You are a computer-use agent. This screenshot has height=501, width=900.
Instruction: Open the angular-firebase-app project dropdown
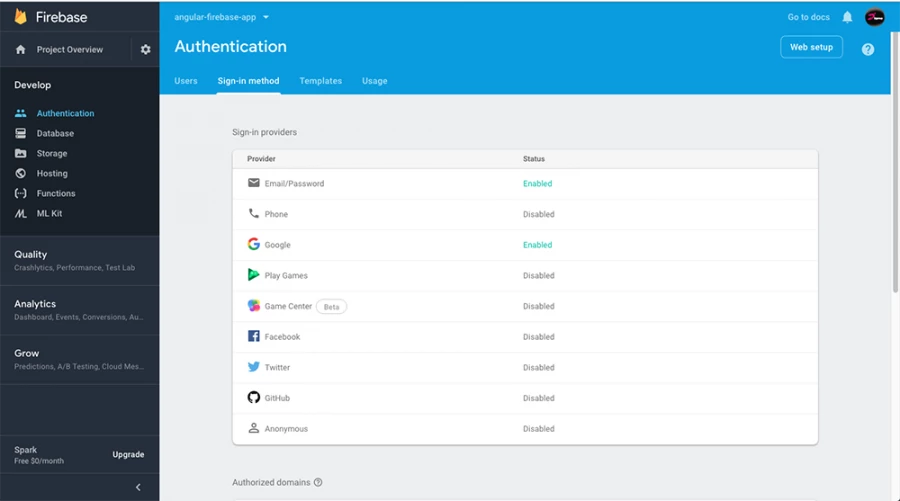coord(222,17)
